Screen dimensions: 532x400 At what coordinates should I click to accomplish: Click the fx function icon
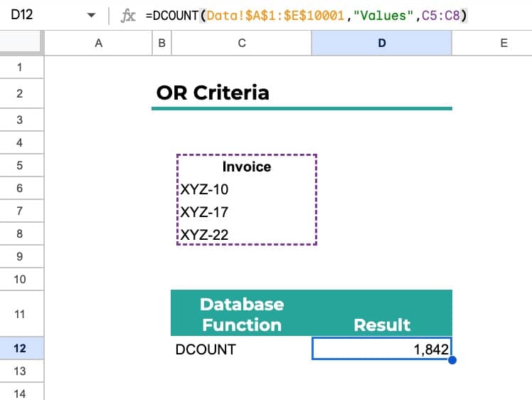(x=129, y=15)
